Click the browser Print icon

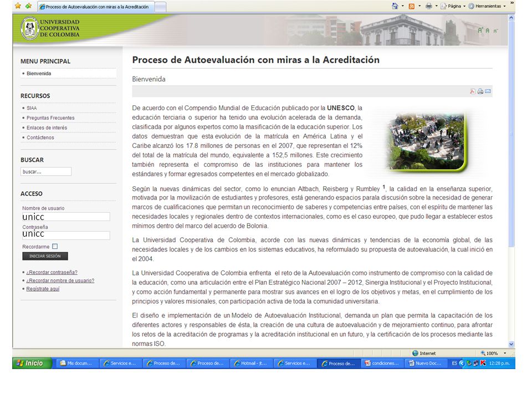coord(429,6)
